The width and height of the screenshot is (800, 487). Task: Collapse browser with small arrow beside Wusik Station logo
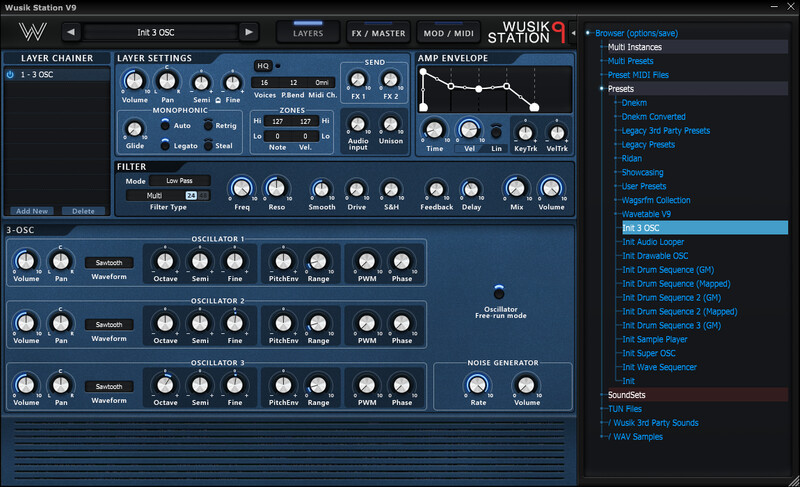(x=573, y=33)
